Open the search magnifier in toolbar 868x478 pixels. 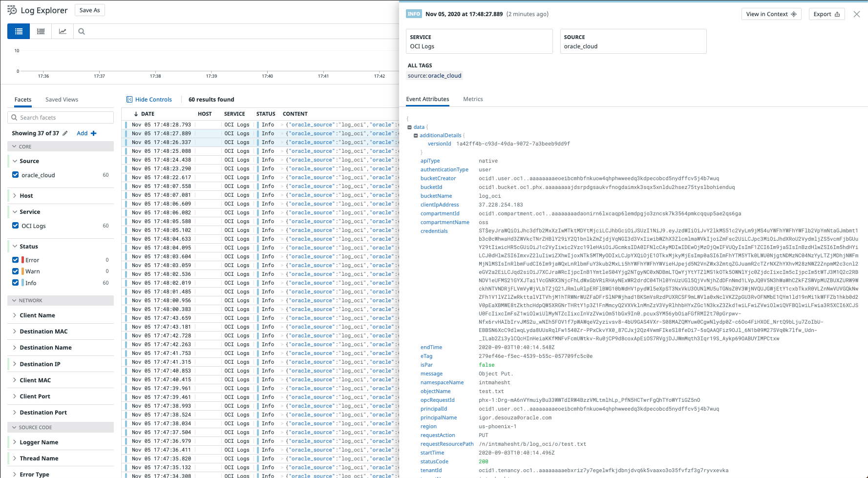click(x=82, y=31)
